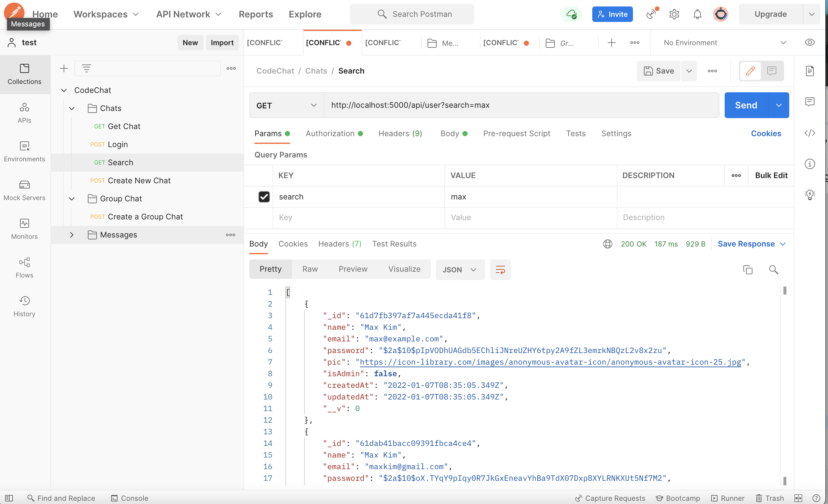The image size is (828, 504).
Task: Open the code snippet panel
Action: pos(810,133)
